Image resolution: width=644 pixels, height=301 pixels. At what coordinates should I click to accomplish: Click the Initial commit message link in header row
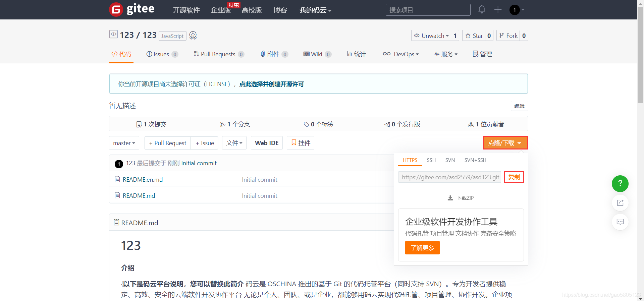pos(199,163)
